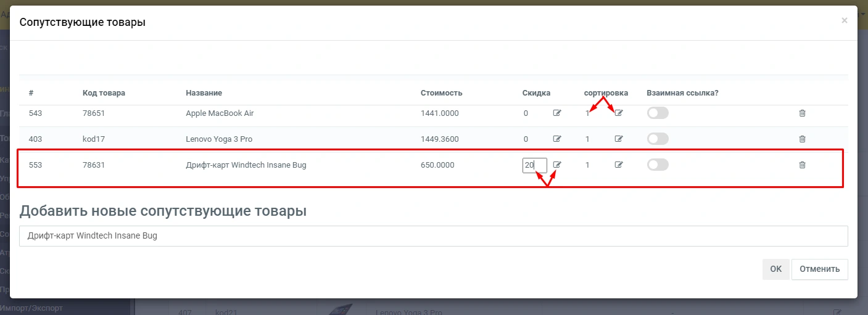Edit sort order for Apple MacBook Air
868x315 pixels.
(x=619, y=113)
